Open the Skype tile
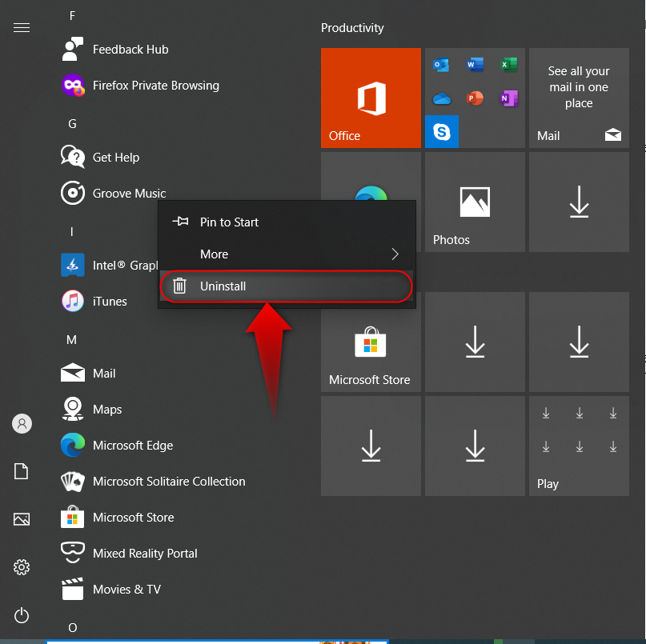 [x=442, y=132]
